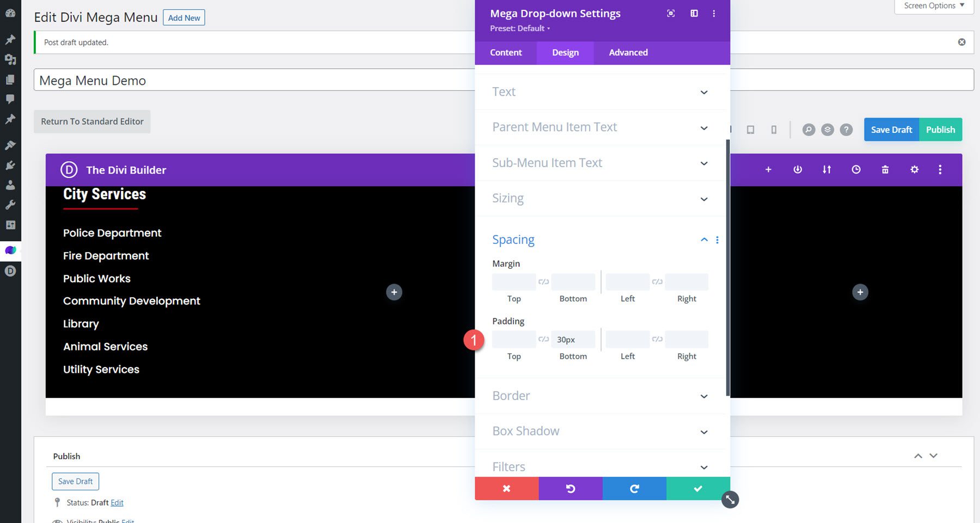Discard changes with the red X icon
This screenshot has width=980, height=523.
[506, 488]
